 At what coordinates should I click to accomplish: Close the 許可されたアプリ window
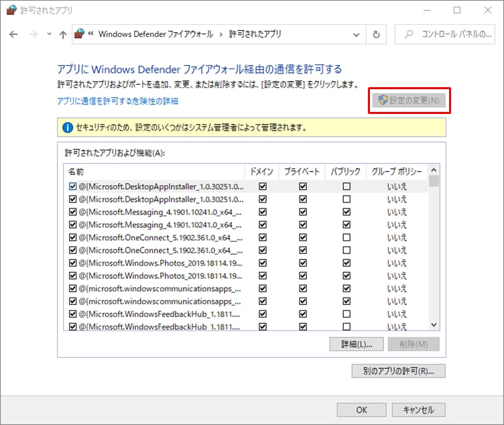click(x=488, y=10)
